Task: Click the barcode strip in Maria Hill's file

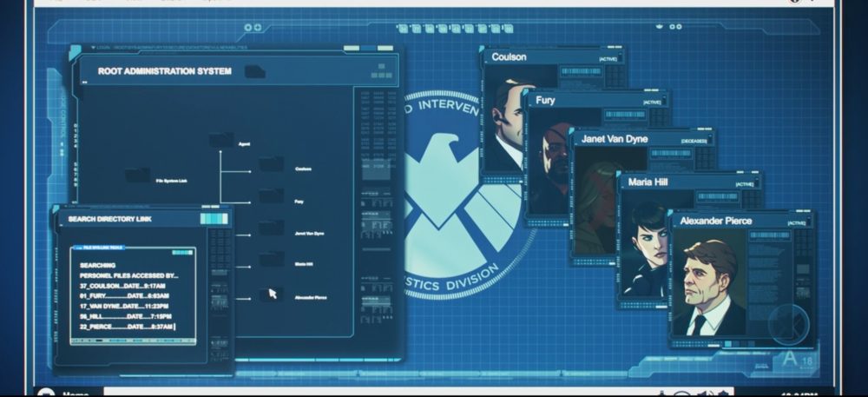Action: (x=718, y=196)
